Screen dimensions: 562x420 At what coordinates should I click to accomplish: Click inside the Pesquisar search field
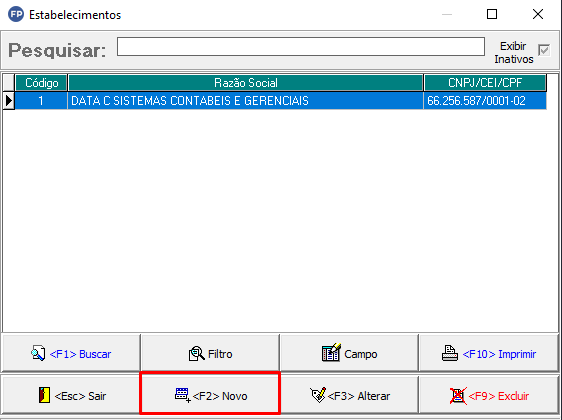[301, 47]
